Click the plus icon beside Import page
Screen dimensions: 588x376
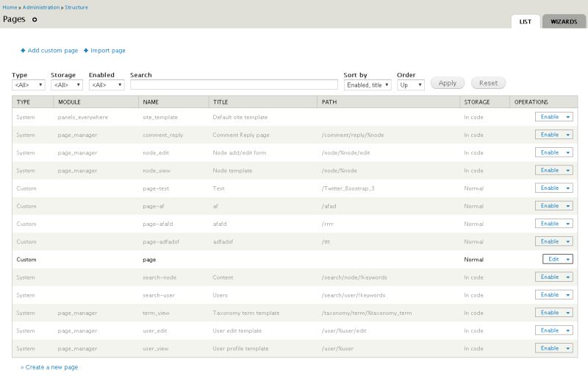coord(86,50)
